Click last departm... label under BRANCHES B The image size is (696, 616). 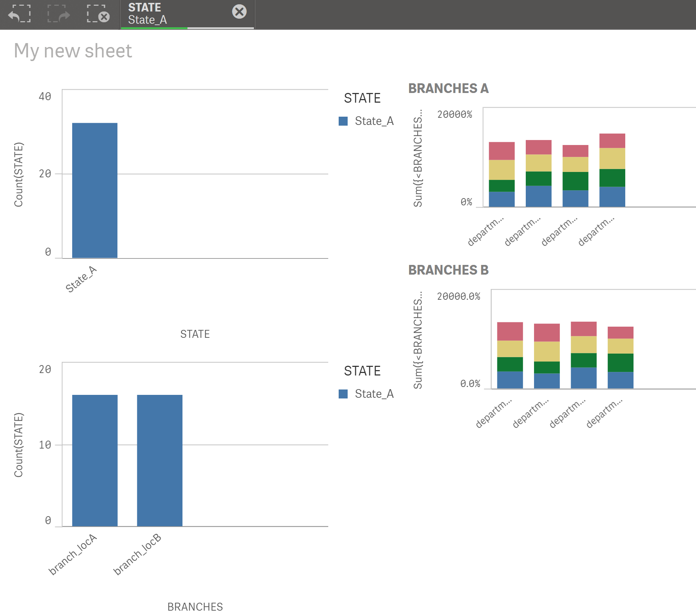pyautogui.click(x=604, y=413)
